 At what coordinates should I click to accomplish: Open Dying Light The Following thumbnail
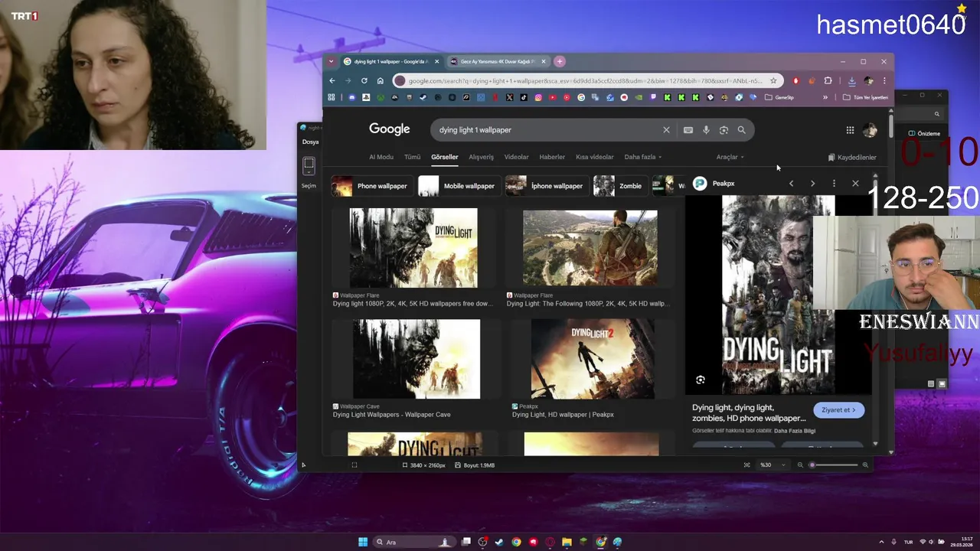(x=590, y=248)
